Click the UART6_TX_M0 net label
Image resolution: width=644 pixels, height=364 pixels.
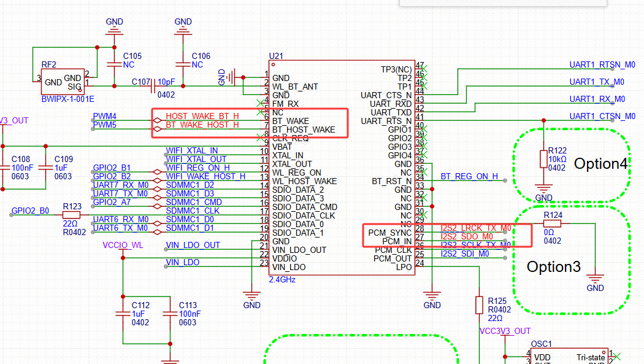(x=120, y=228)
